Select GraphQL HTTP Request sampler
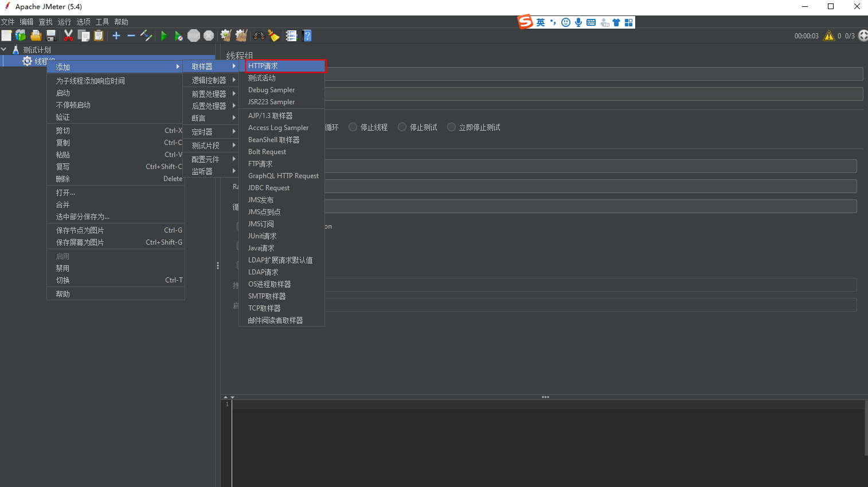 [x=281, y=176]
